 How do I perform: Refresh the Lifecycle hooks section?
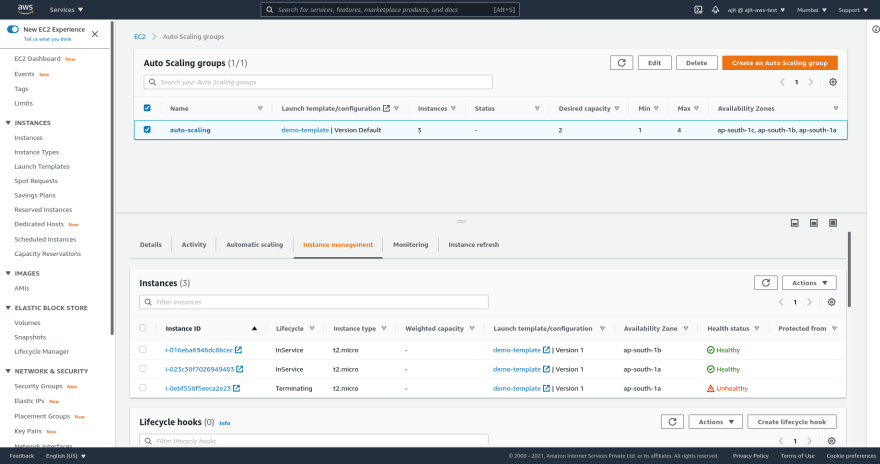(672, 422)
